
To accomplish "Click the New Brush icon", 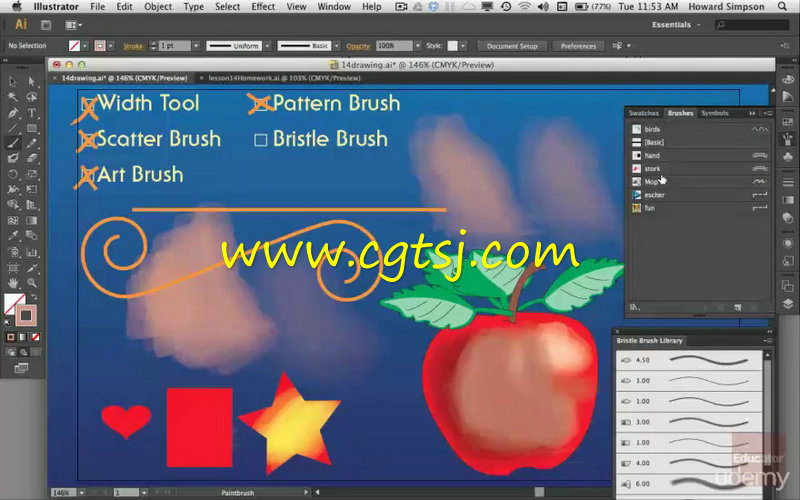I will (x=738, y=307).
